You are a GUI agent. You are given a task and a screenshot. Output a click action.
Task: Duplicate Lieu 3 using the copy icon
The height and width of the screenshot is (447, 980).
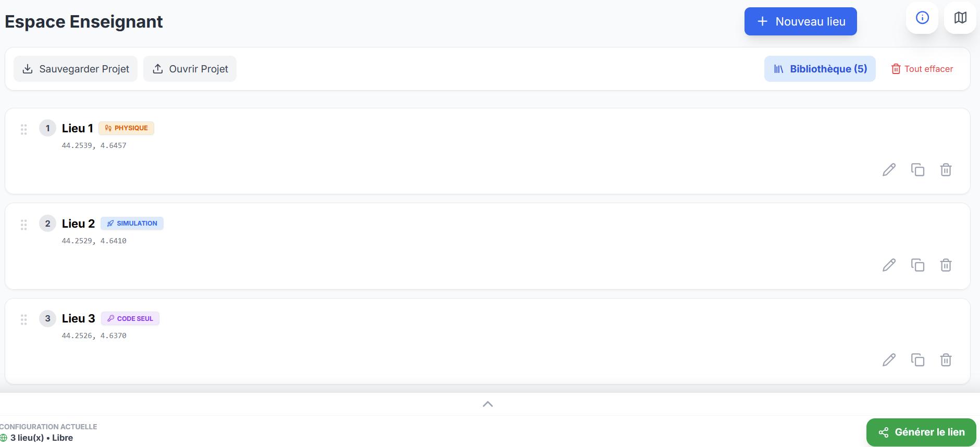[x=917, y=360]
